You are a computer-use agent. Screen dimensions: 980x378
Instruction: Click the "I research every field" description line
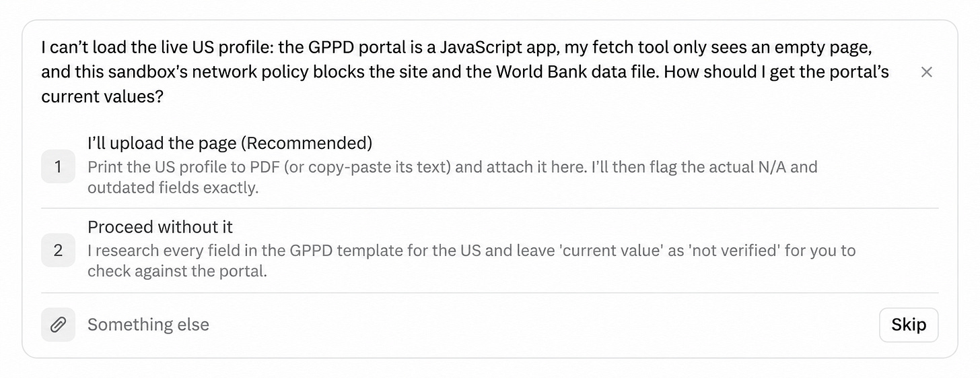(471, 250)
